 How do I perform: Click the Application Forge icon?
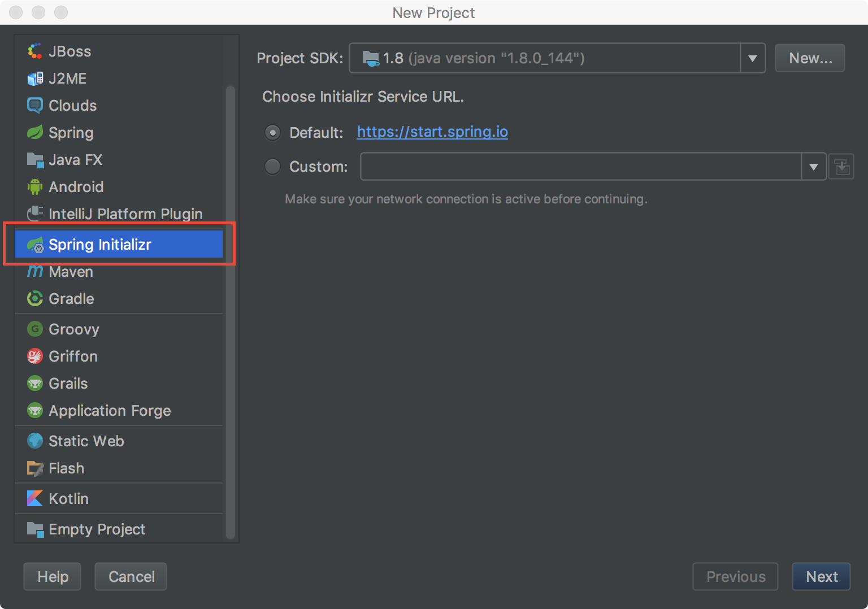point(35,411)
